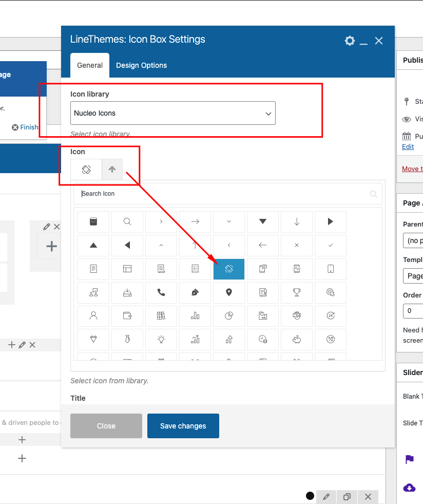Choose the page layout grid icon
Viewport: 423px width, 504px height.
click(127, 269)
